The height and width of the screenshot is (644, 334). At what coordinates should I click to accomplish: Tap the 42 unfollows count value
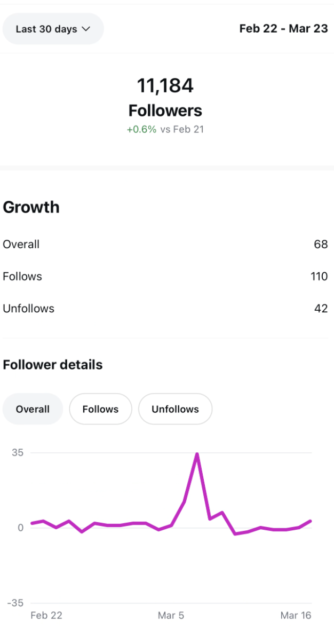[x=321, y=309]
